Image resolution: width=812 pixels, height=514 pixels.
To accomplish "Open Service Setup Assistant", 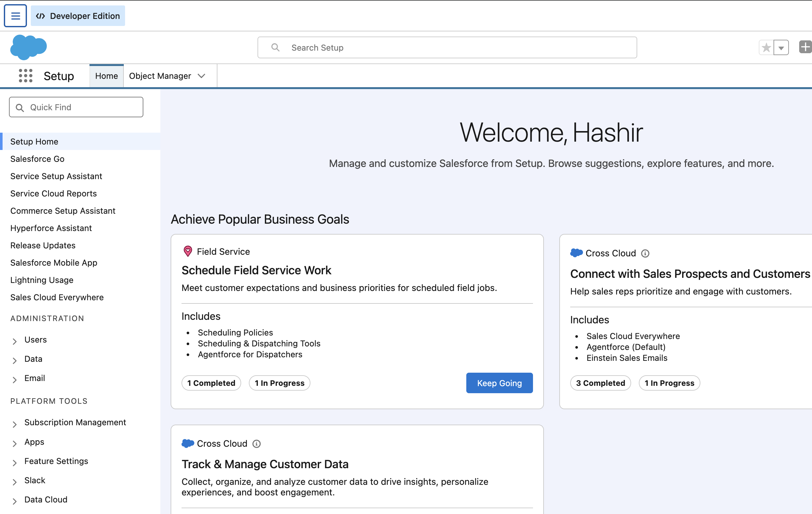I will pos(56,176).
